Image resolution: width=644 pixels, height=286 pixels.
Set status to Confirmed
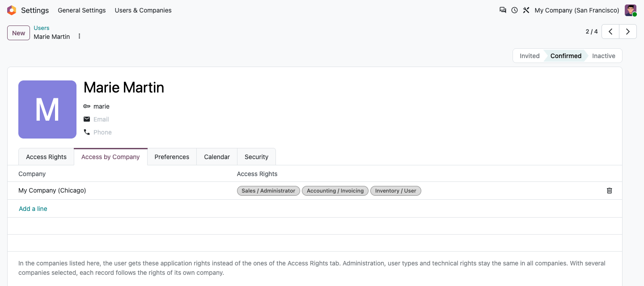click(x=566, y=56)
